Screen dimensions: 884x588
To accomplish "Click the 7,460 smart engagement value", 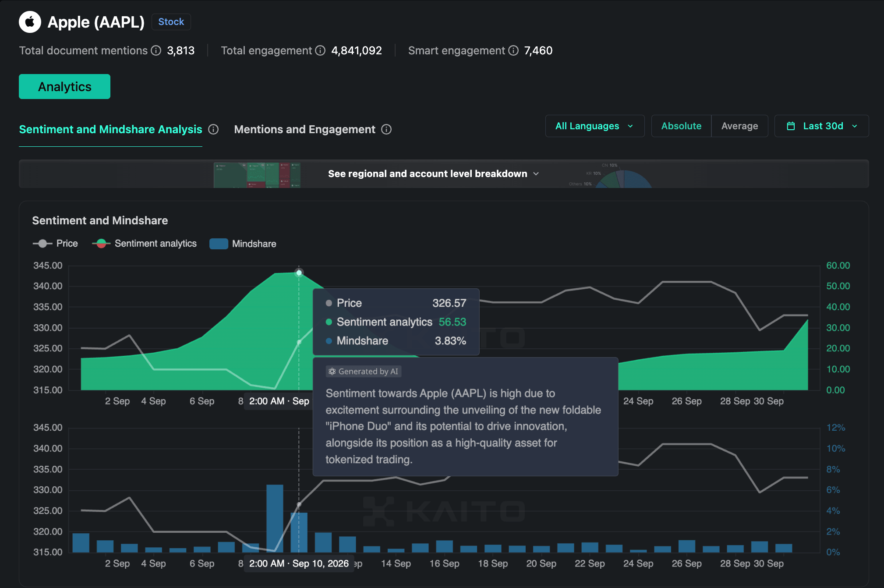I will tap(538, 51).
